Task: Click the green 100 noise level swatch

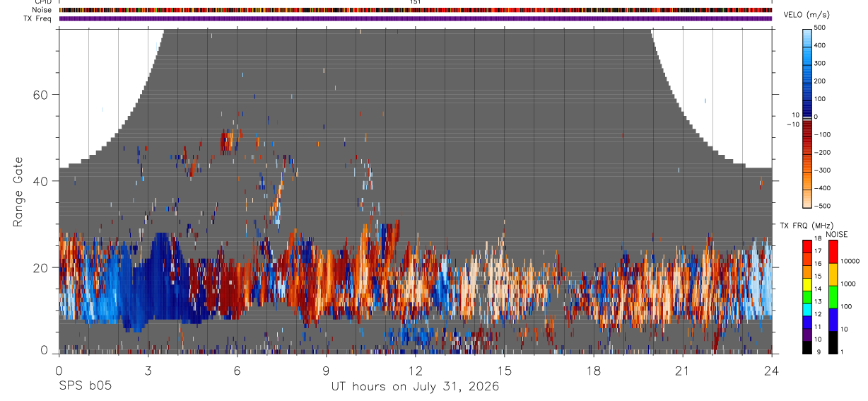Action: click(833, 297)
